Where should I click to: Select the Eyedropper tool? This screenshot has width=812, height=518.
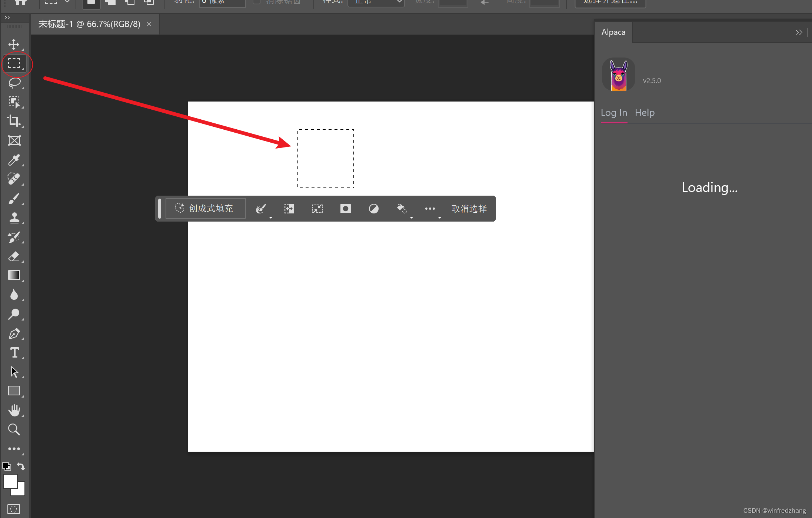click(14, 160)
